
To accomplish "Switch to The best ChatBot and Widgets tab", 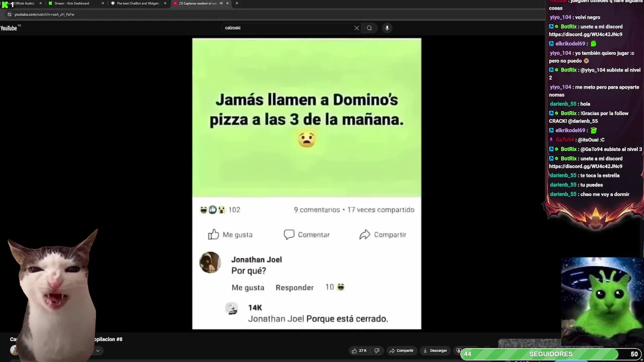I will (x=137, y=3).
